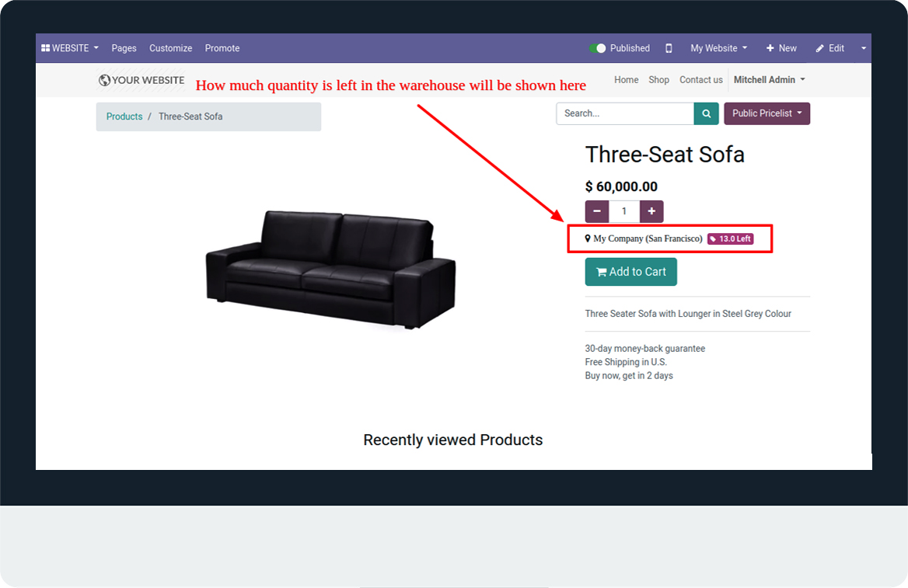Open the Customize menu
Image resolution: width=908 pixels, height=588 pixels.
171,48
